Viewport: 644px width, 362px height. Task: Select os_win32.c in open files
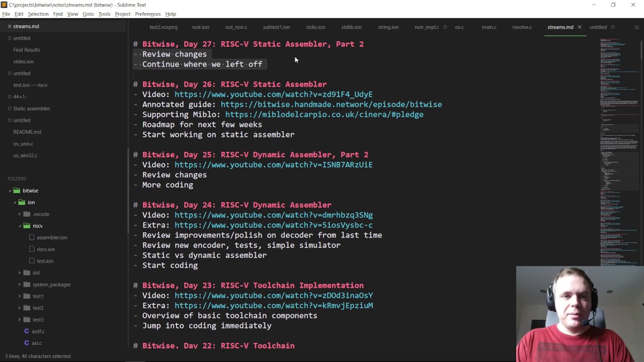[25, 155]
